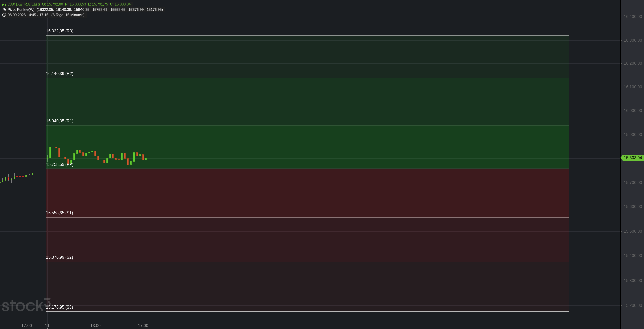Open Pivot-Punkte(W) indicator settings label

[21, 10]
